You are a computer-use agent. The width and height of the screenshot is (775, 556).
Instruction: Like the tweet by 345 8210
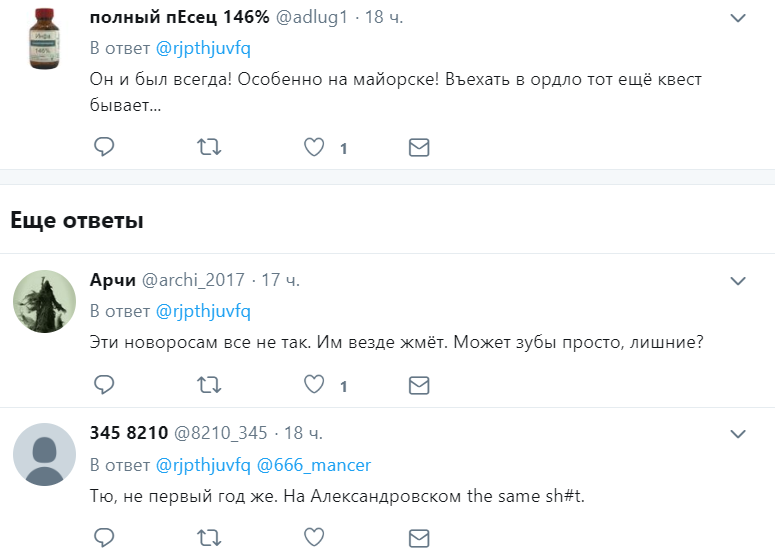point(314,538)
